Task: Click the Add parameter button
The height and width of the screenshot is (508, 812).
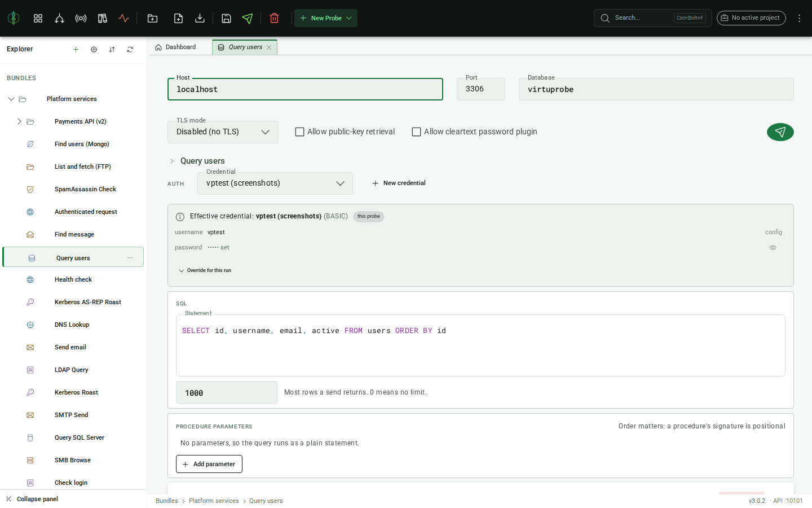Action: (x=209, y=464)
